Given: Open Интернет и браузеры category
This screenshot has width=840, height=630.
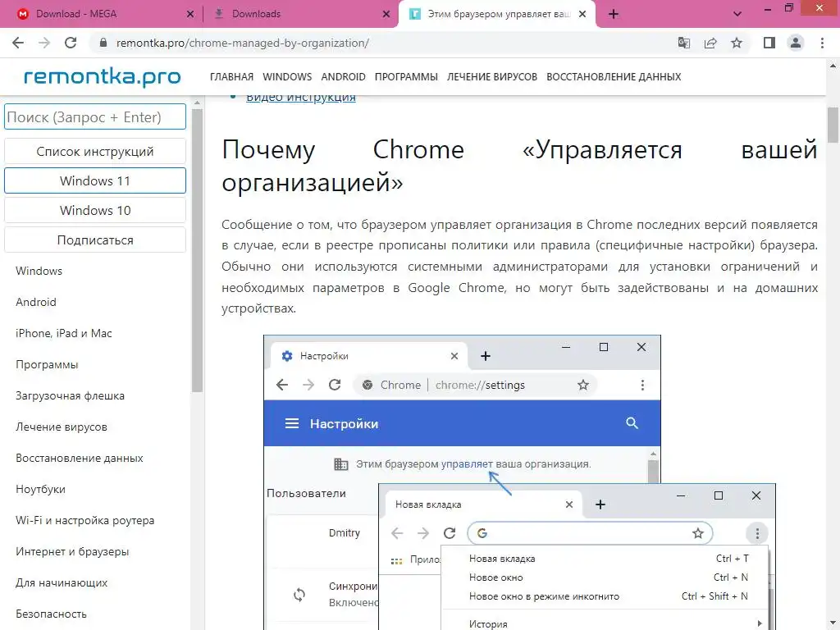Looking at the screenshot, I should [72, 551].
